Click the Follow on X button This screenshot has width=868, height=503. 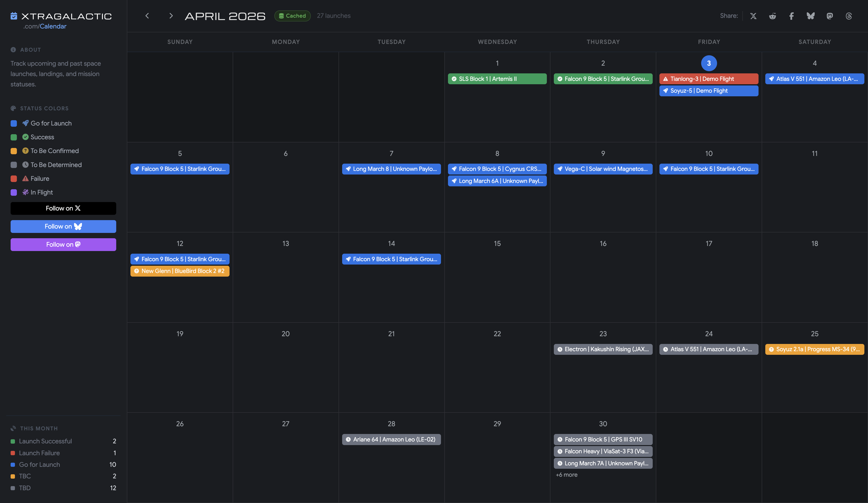[63, 208]
